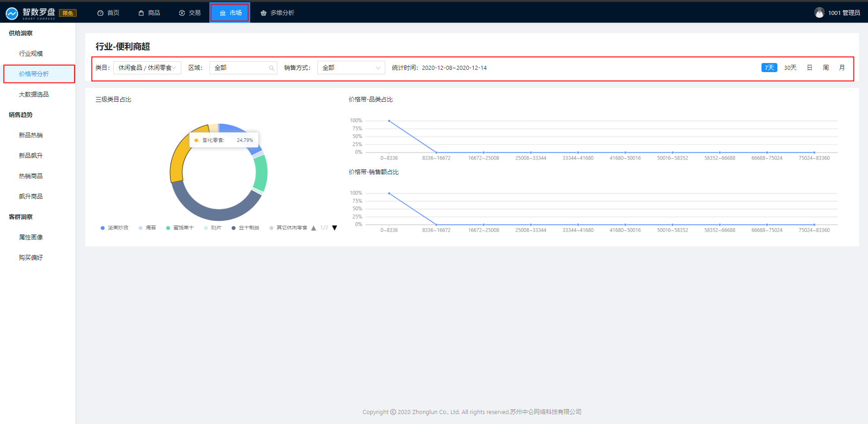Open 行业规模 in the sidebar
This screenshot has width=868, height=424.
(x=31, y=54)
